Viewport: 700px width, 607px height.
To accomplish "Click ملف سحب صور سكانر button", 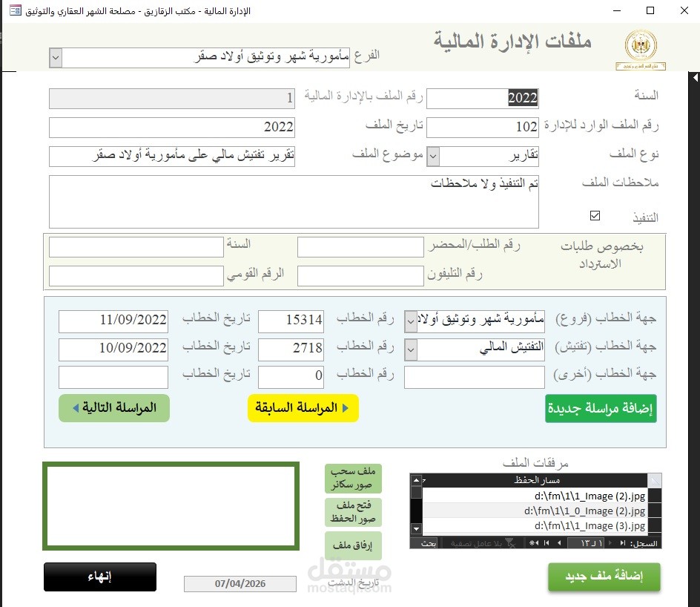I will [353, 478].
